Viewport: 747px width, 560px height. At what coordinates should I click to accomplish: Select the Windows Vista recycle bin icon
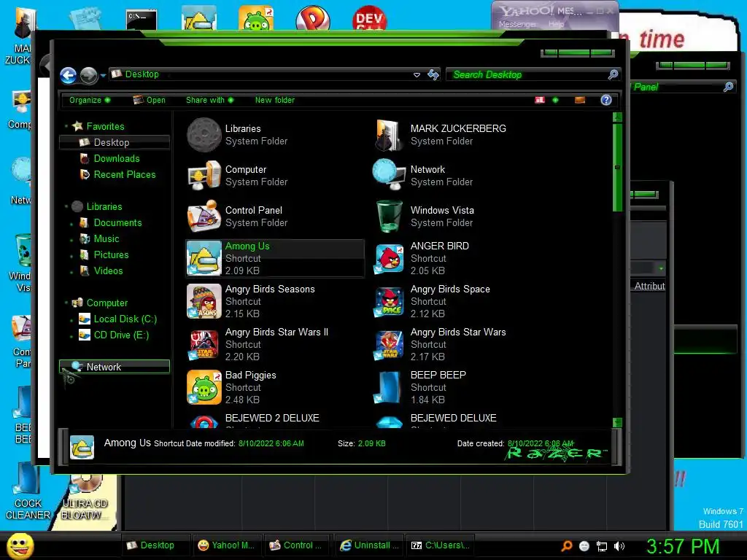389,217
